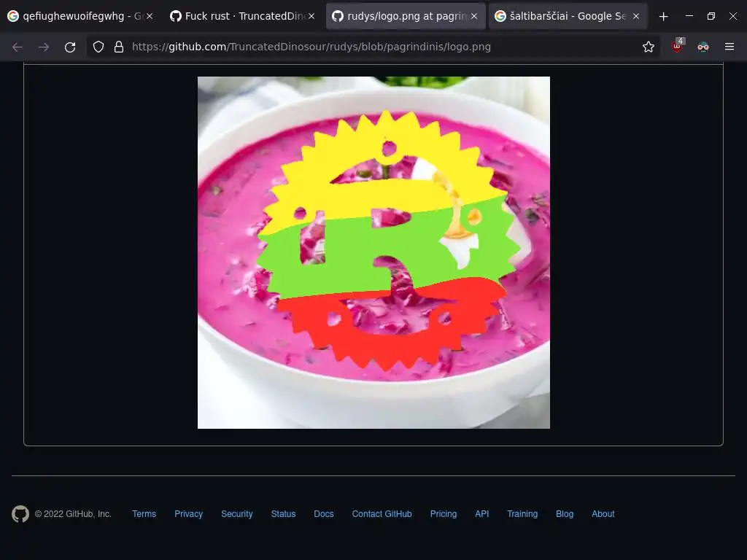Screen dimensions: 747x560
Task: Restore down the browser window
Action: [x=711, y=16]
